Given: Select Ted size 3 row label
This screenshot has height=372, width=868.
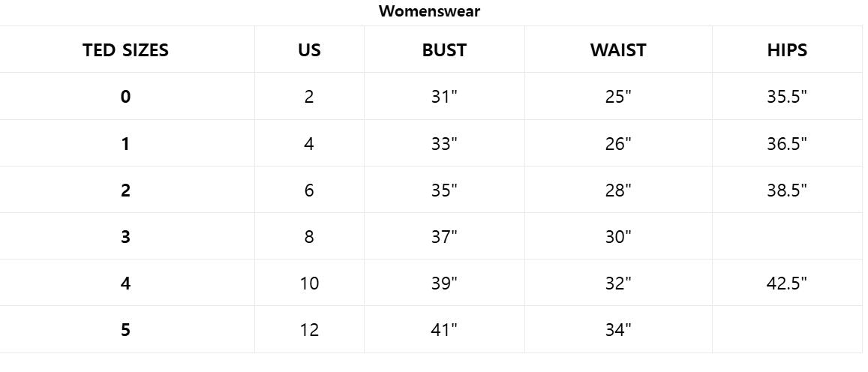Looking at the screenshot, I should pyautogui.click(x=125, y=237).
